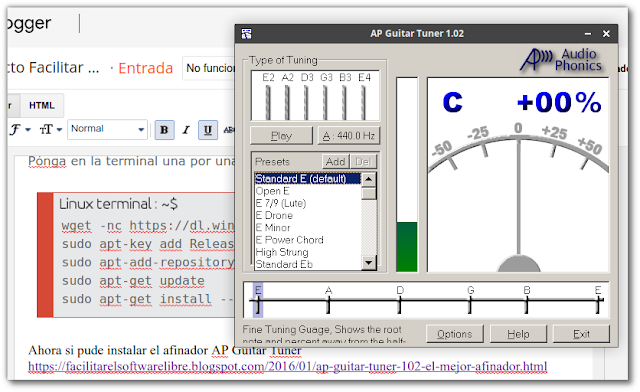Toggle Bold formatting in Blogger editor

[x=164, y=130]
